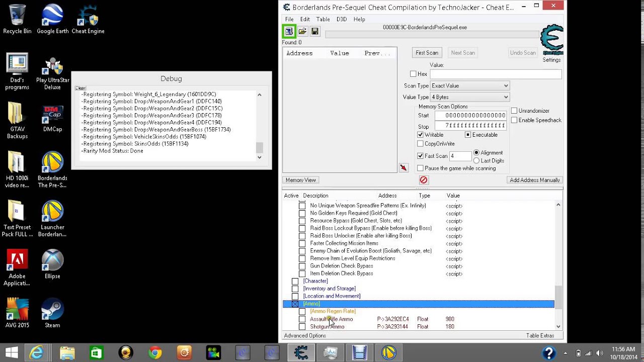This screenshot has width=644, height=362.
Task: Click the First Scan button
Action: click(427, 53)
